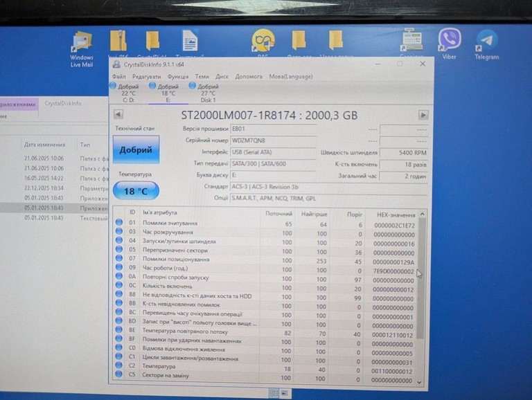Open the Файл menu
The height and width of the screenshot is (400, 532).
(119, 77)
